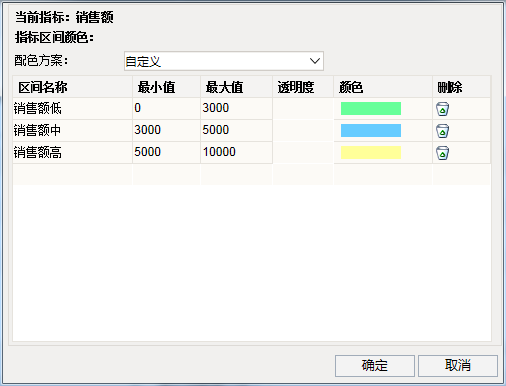Viewport: 506px width, 386px height.
Task: Open the 配色方案 dropdown
Action: coord(224,61)
